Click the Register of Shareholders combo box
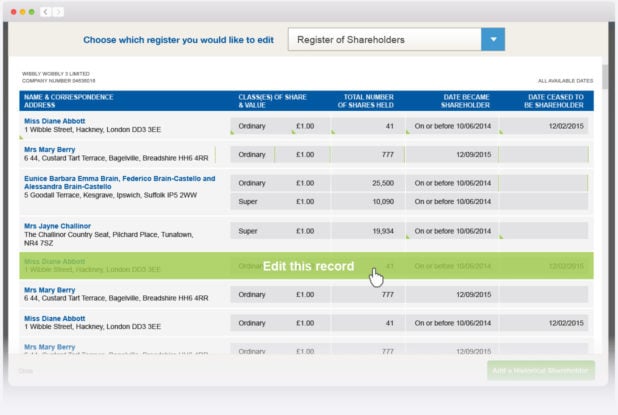This screenshot has width=618, height=415. tap(384, 40)
